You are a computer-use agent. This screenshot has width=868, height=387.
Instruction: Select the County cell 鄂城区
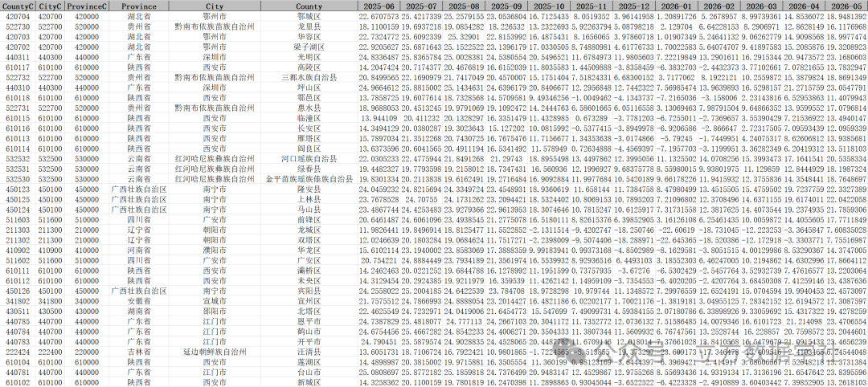pyautogui.click(x=309, y=17)
